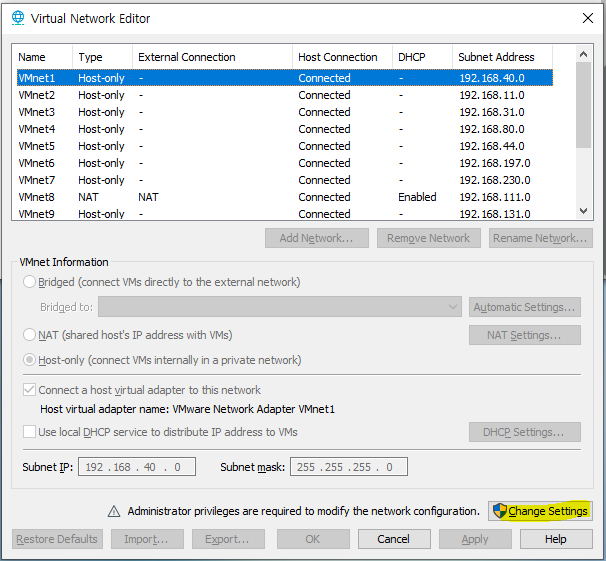This screenshot has height=561, width=606.
Task: Click subnet address 192.168.111.0
Action: tap(495, 197)
